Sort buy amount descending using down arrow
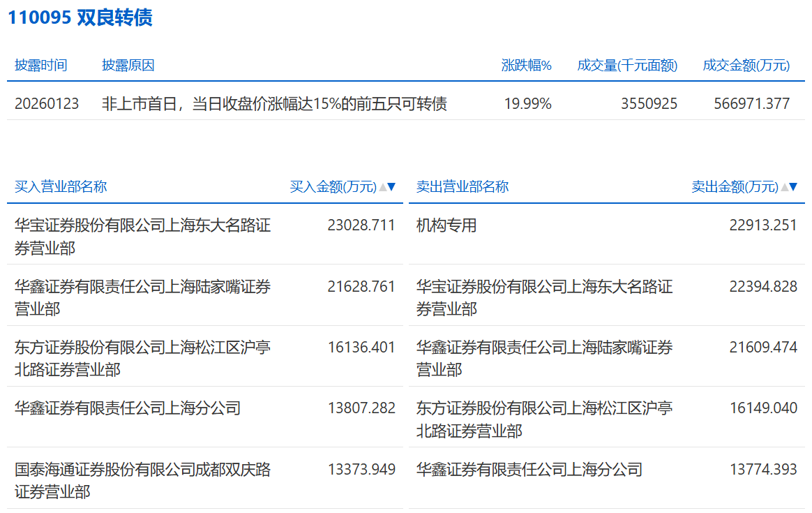Screen dimensions: 812x513 391,187
